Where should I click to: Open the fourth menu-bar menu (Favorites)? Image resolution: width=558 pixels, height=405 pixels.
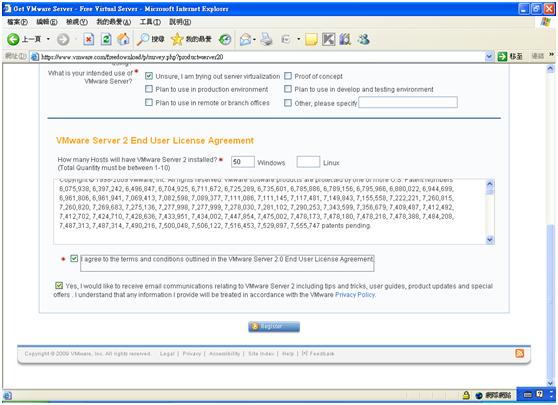click(114, 22)
